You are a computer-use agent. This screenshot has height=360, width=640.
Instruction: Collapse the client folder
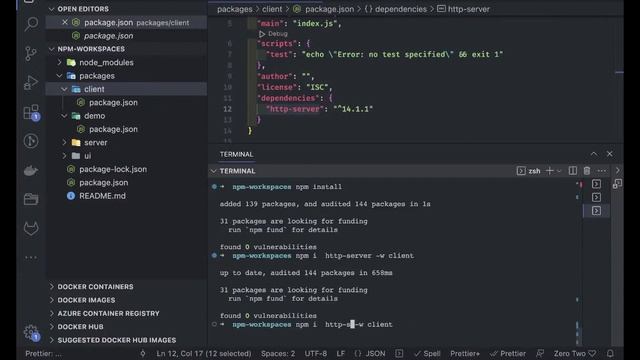pos(64,89)
